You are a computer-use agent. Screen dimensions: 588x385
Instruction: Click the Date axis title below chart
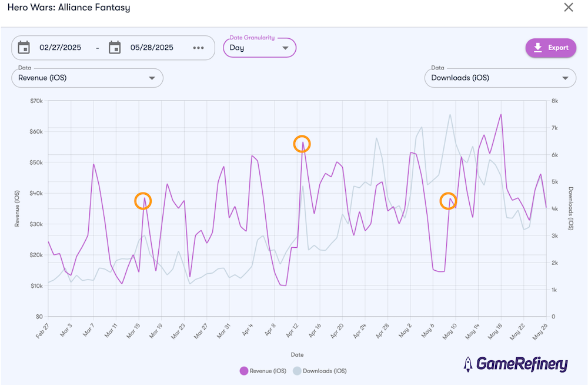[297, 354]
